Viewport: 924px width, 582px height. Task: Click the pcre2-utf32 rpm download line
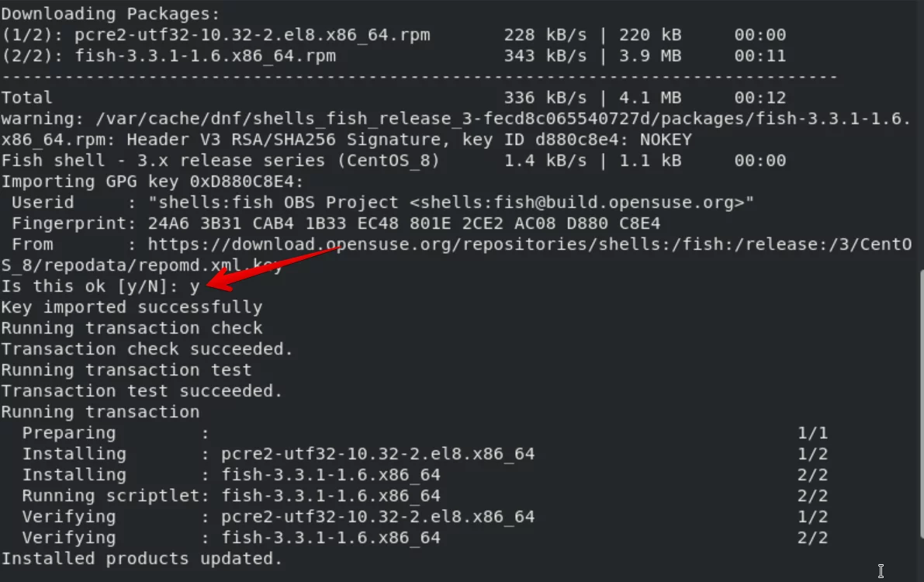pos(393,35)
